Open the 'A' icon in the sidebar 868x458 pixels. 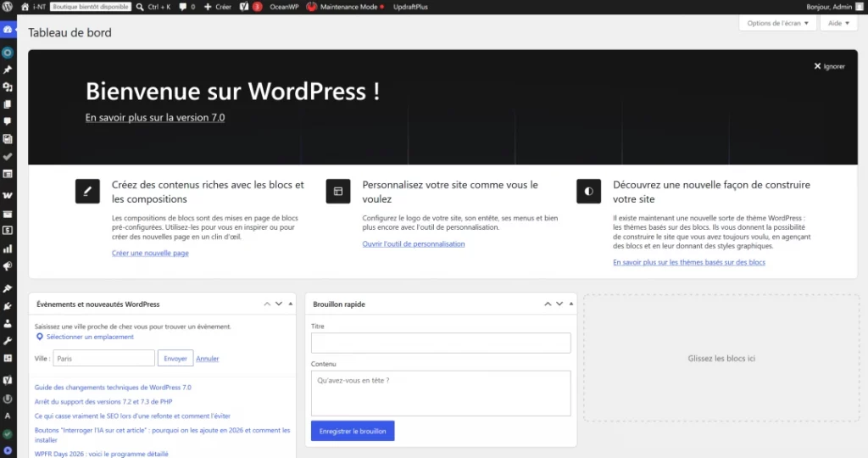(x=8, y=416)
